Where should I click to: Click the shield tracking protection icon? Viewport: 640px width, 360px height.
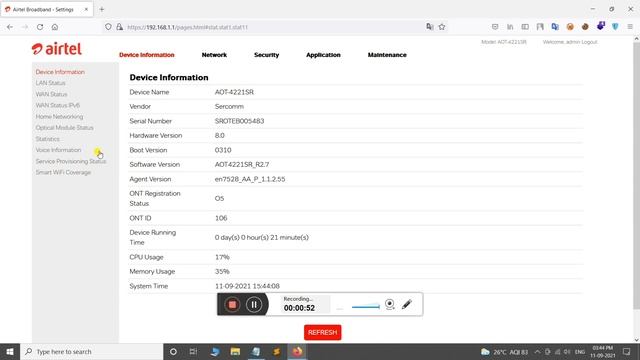(x=108, y=27)
